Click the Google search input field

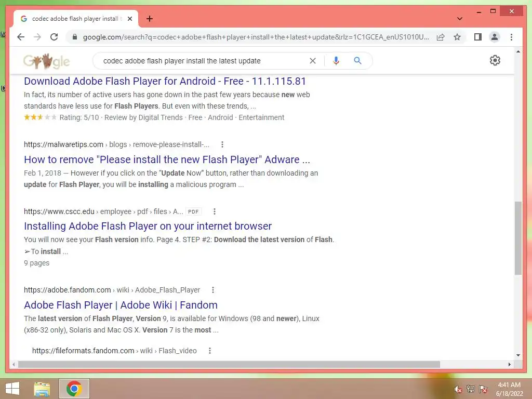(204, 61)
